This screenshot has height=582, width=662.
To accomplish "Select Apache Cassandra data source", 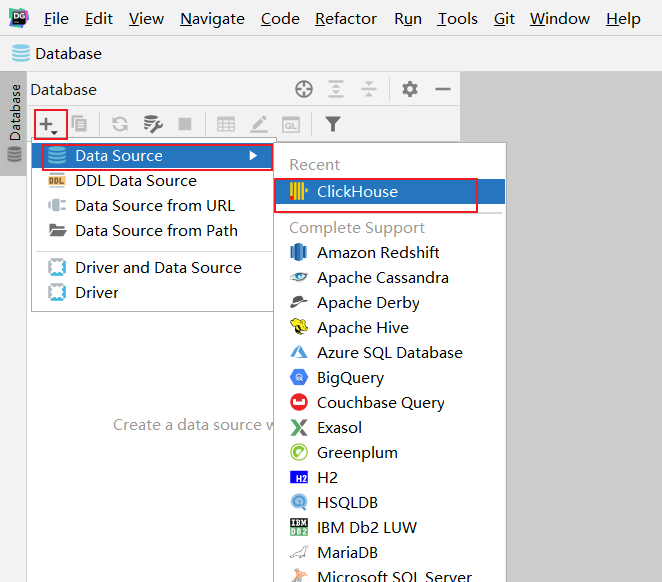I will pos(390,278).
